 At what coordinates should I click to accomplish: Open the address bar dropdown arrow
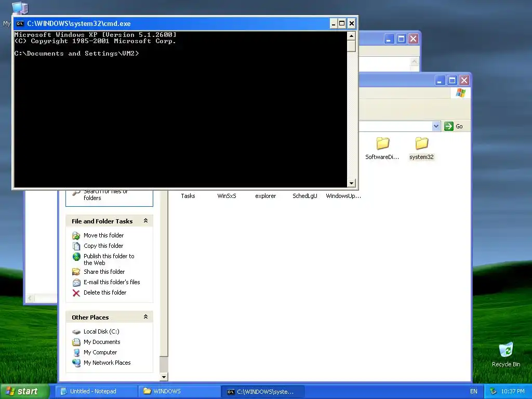(436, 126)
